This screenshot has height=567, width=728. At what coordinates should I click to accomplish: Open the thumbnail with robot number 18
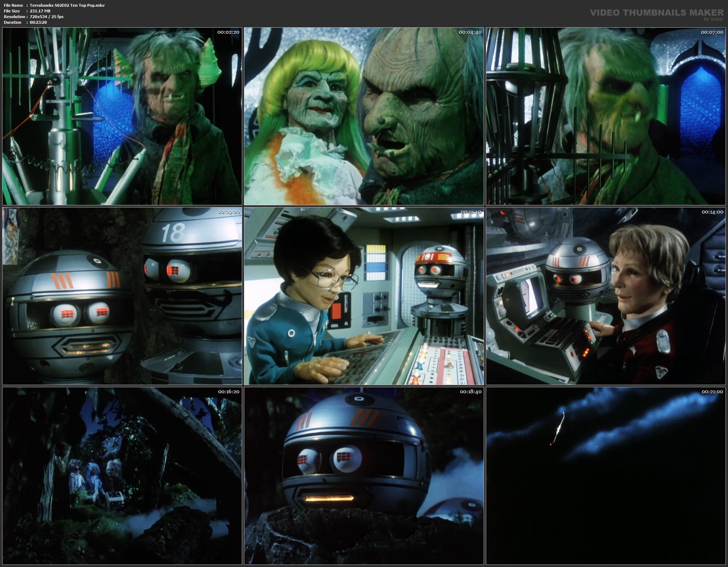tap(122, 296)
